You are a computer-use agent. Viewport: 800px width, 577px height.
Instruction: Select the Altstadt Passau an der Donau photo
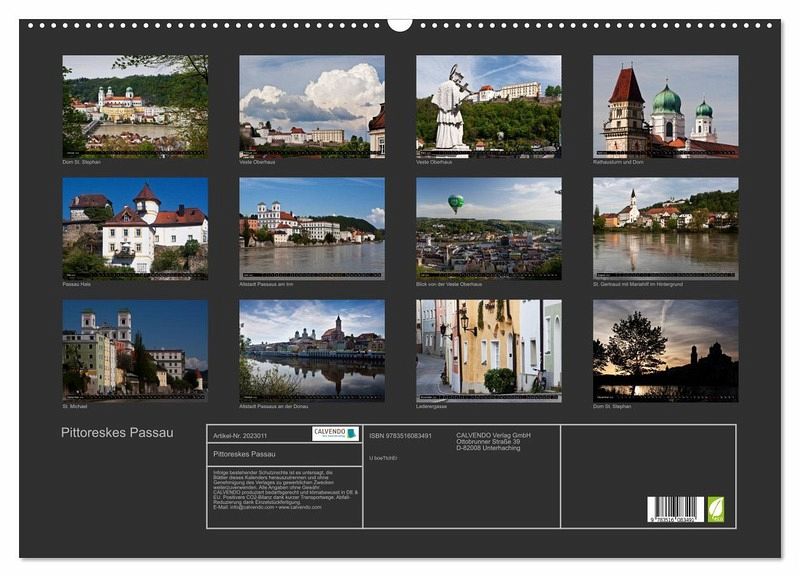[x=311, y=350]
